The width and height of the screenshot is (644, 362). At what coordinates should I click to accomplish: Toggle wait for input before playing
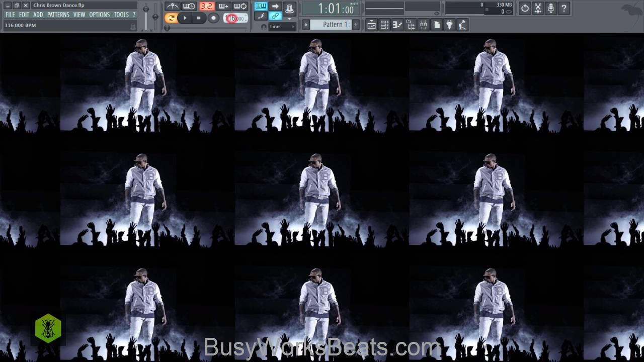[189, 7]
